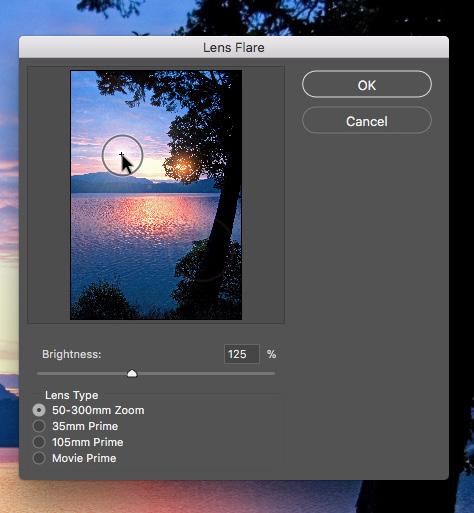Click the Brightness label text
Viewport: 474px width, 513px height.
pos(71,354)
